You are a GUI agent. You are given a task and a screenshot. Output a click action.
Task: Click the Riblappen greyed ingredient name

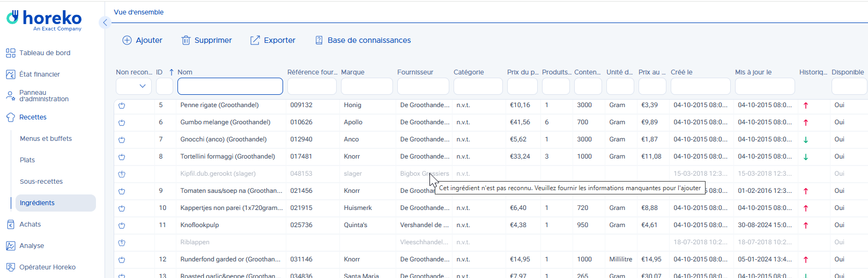[x=195, y=242]
